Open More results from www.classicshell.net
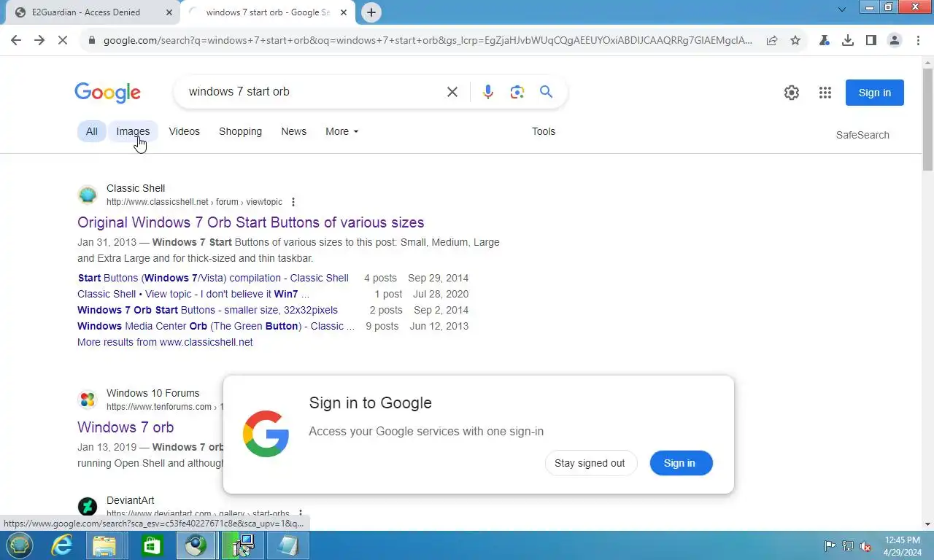The width and height of the screenshot is (934, 560). click(165, 342)
